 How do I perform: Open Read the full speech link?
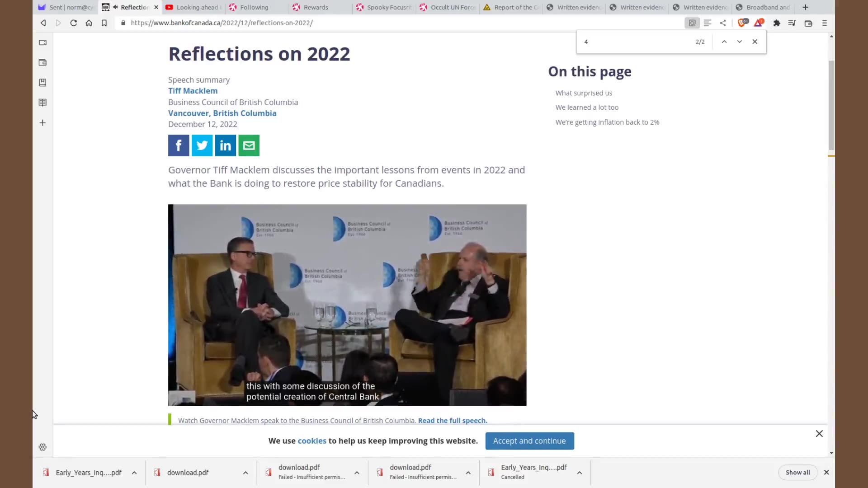[x=453, y=421]
